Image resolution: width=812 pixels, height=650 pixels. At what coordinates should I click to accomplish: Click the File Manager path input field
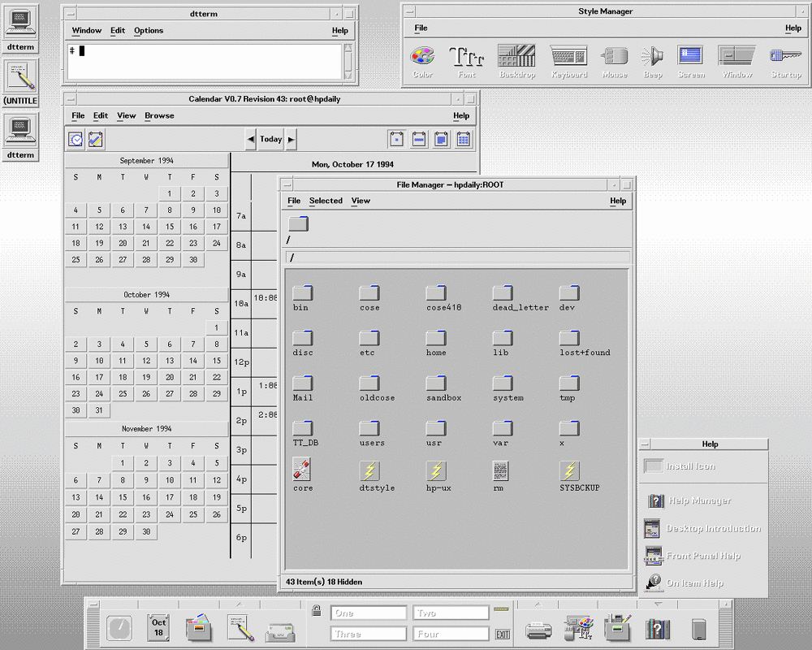click(x=458, y=257)
